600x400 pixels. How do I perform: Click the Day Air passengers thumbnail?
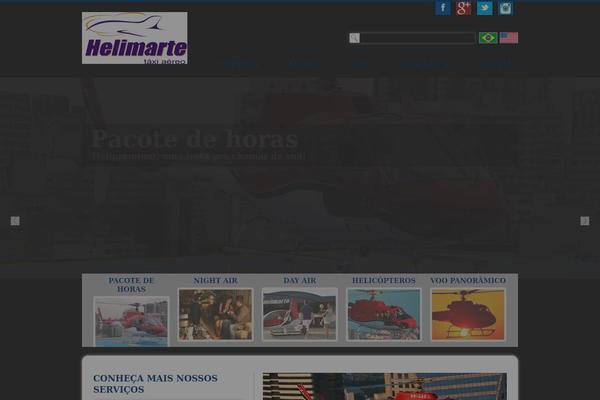pos(300,314)
